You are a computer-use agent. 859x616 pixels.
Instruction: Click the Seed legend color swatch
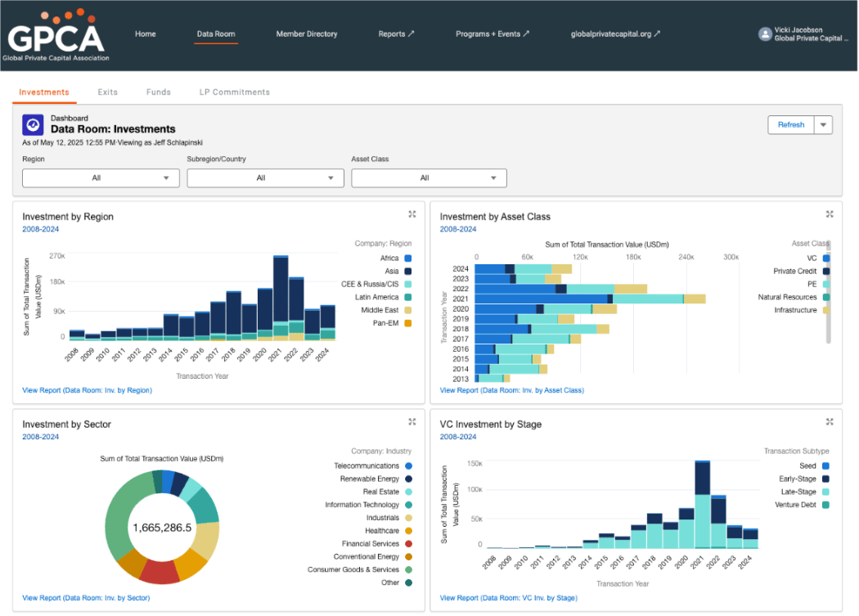point(825,465)
